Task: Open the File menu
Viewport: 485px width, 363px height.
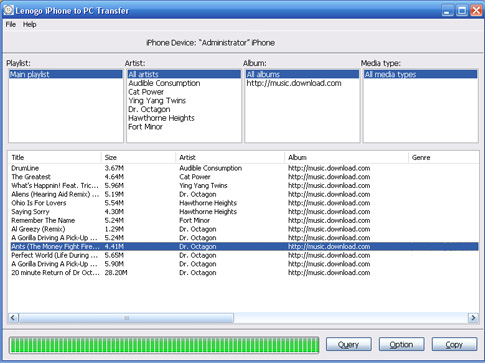Action: coord(11,24)
